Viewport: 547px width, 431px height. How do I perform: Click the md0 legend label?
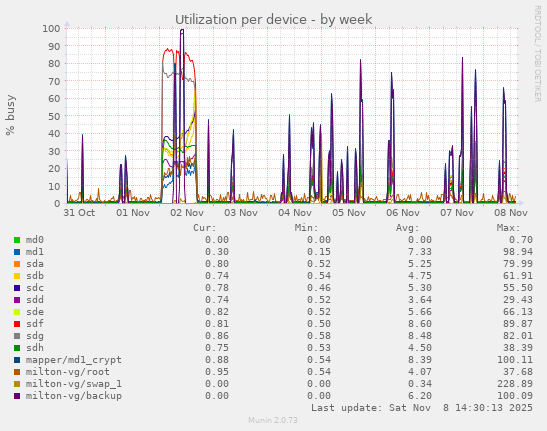(35, 240)
